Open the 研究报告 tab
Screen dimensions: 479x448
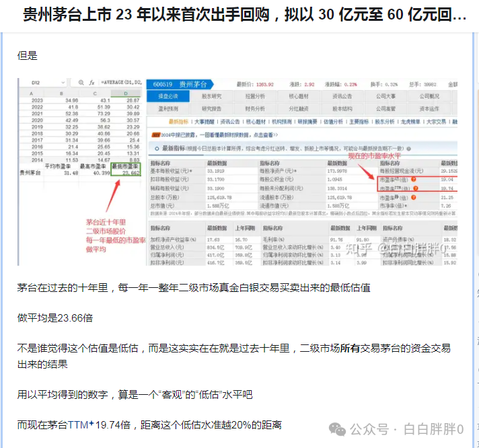(211, 109)
